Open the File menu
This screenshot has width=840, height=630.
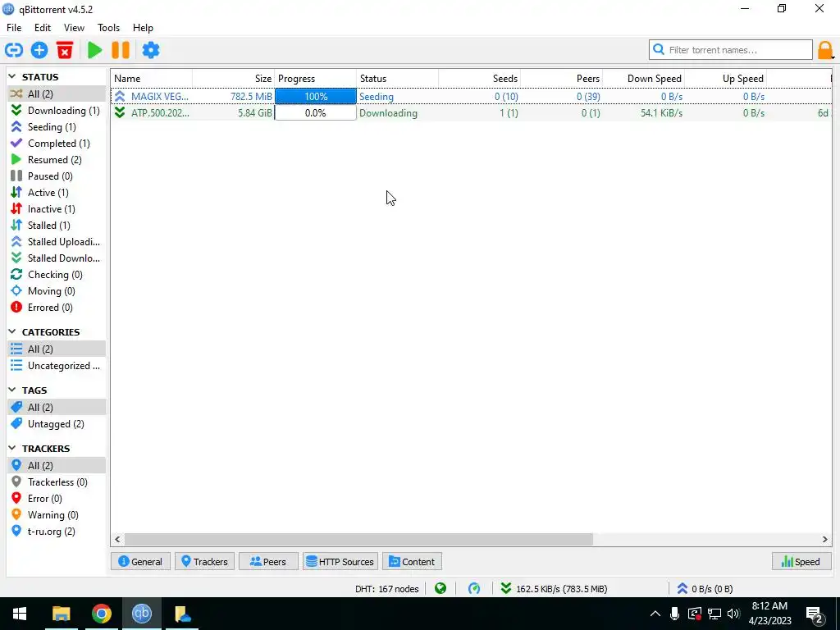click(x=14, y=28)
